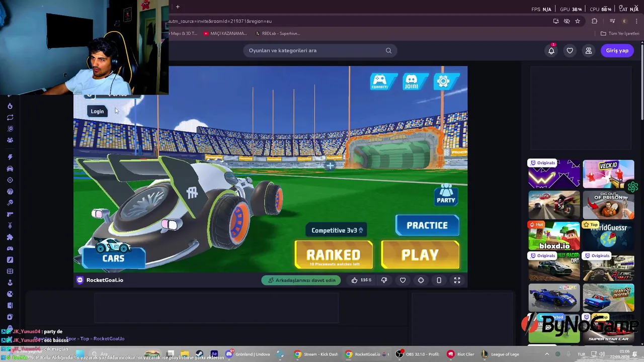Open the Pac-Man arcade sidebar category
Screen dimensions: 644x362
click(10, 294)
